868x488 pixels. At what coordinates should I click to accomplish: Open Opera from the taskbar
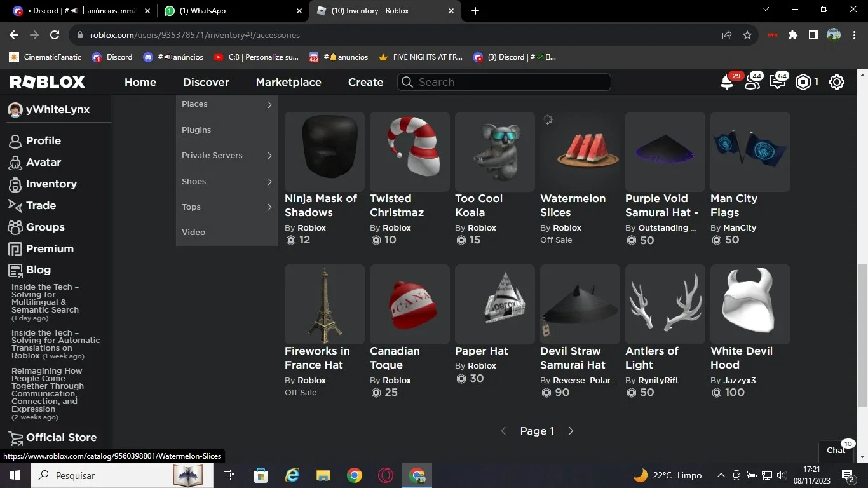(386, 475)
